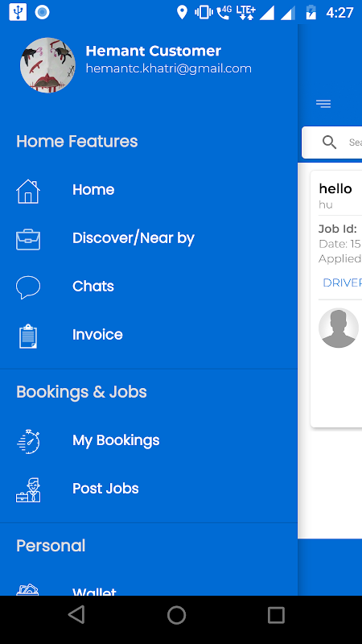Open Discover/Near by from the drawer
This screenshot has height=644, width=362.
149,238
